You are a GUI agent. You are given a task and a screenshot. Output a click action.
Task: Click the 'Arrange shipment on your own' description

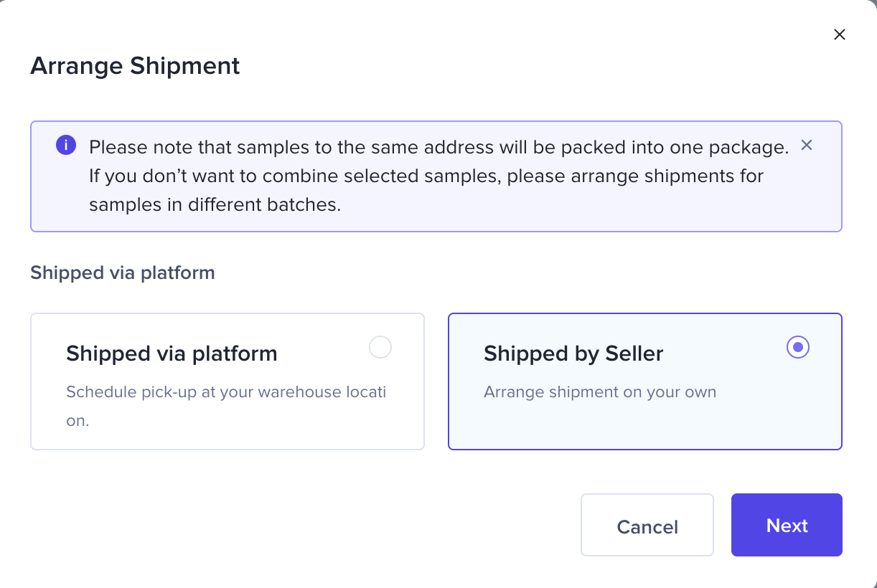coord(600,392)
